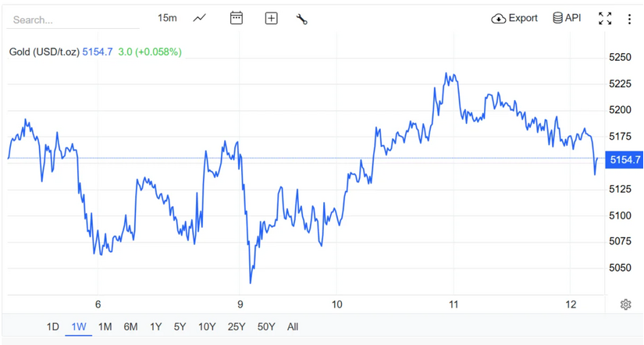This screenshot has height=345, width=644.
Task: Open the three-dot more options menu
Action: point(629,19)
